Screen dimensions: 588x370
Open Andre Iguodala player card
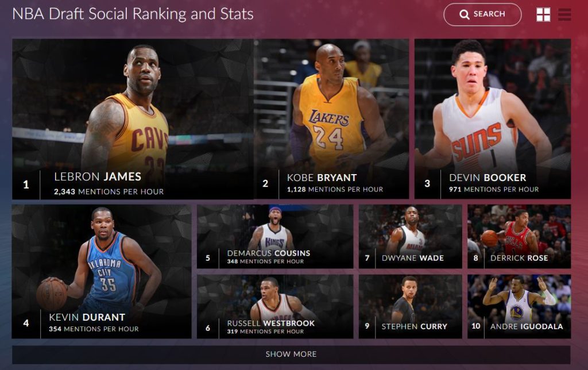click(519, 307)
